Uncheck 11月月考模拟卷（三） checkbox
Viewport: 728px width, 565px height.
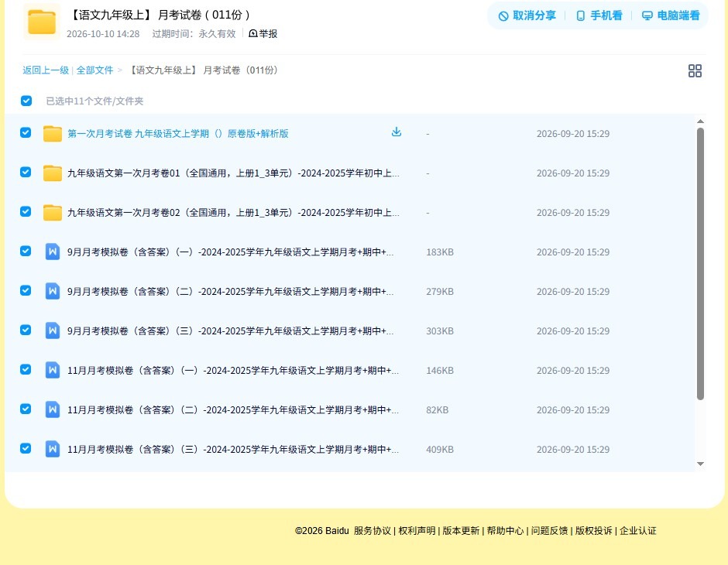point(26,448)
